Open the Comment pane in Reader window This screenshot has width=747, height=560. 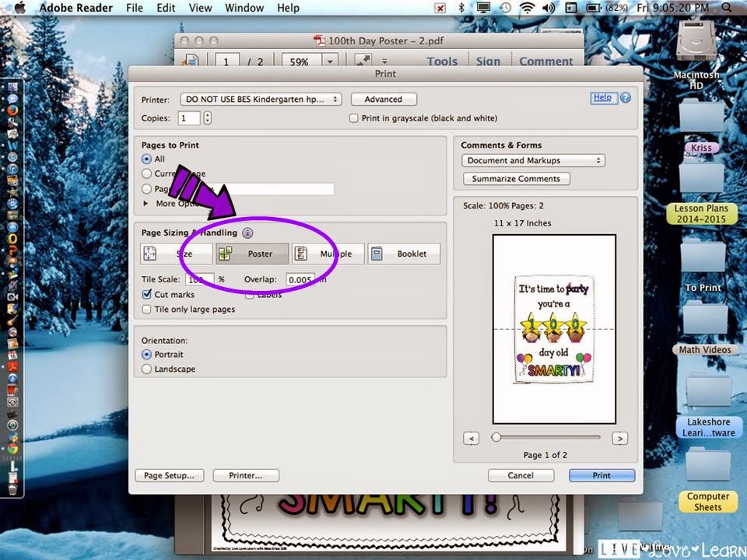[x=546, y=61]
